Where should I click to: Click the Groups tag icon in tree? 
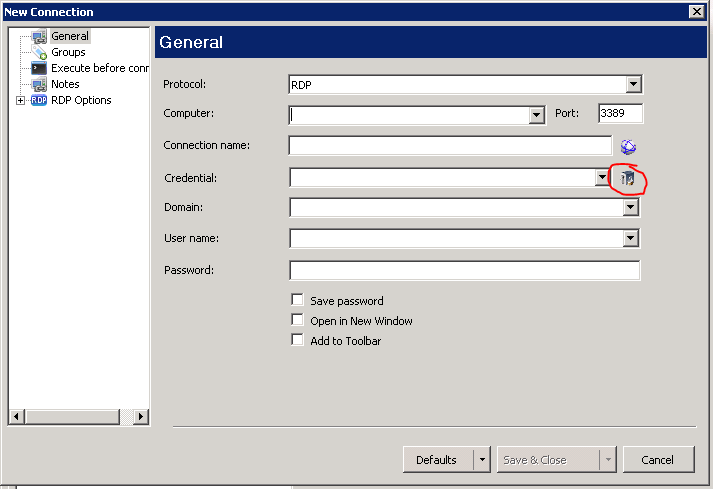pos(39,52)
